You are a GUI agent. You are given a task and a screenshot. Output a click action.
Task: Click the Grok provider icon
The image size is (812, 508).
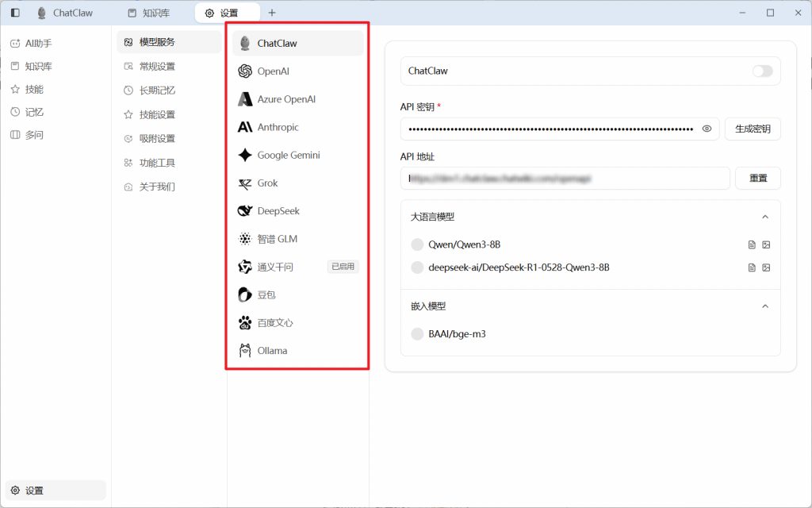coord(245,183)
